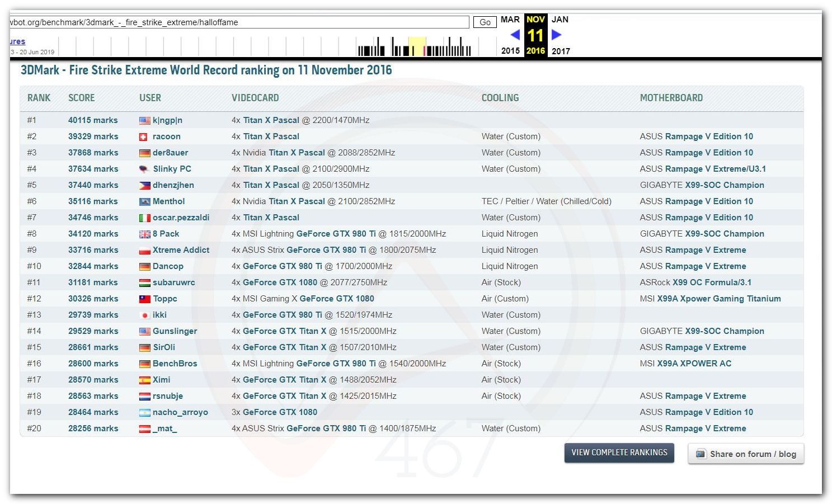Open the 'ures' captures link

[x=17, y=41]
